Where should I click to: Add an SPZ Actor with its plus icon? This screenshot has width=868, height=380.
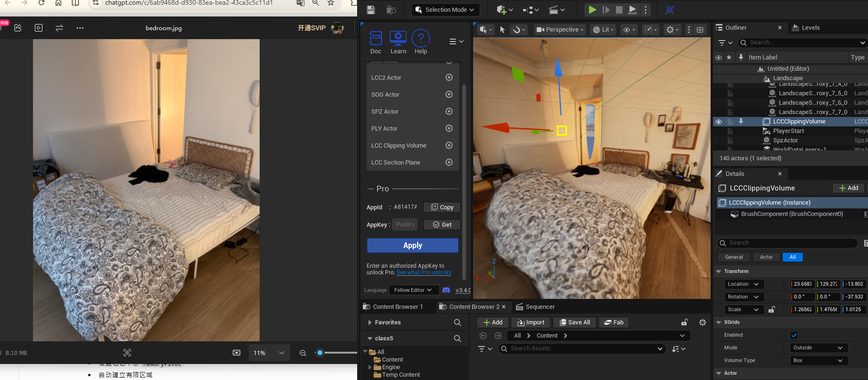pos(449,111)
